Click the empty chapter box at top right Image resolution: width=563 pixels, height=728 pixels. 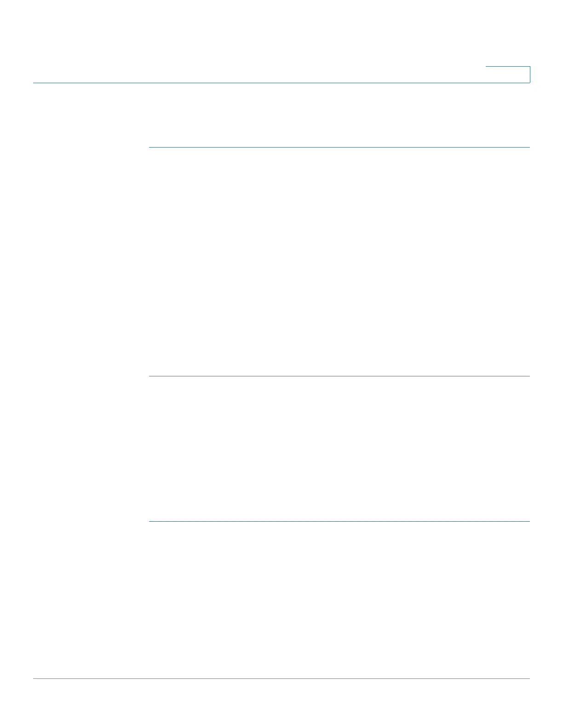[508, 74]
